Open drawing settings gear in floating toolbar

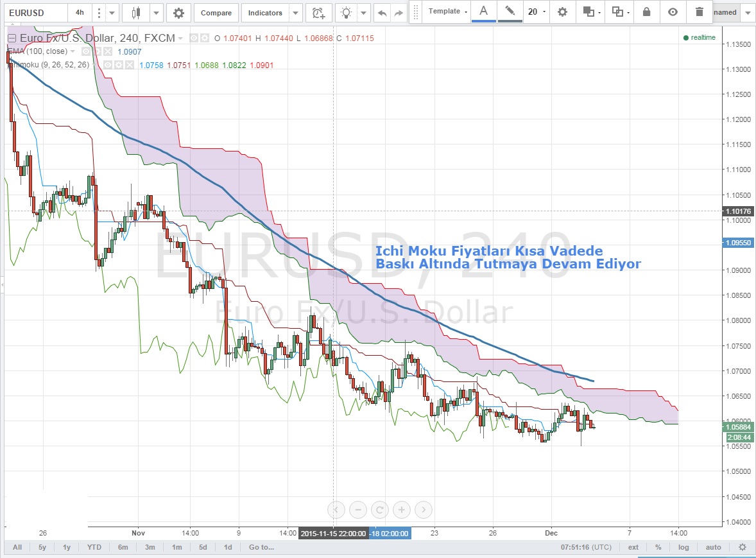562,12
